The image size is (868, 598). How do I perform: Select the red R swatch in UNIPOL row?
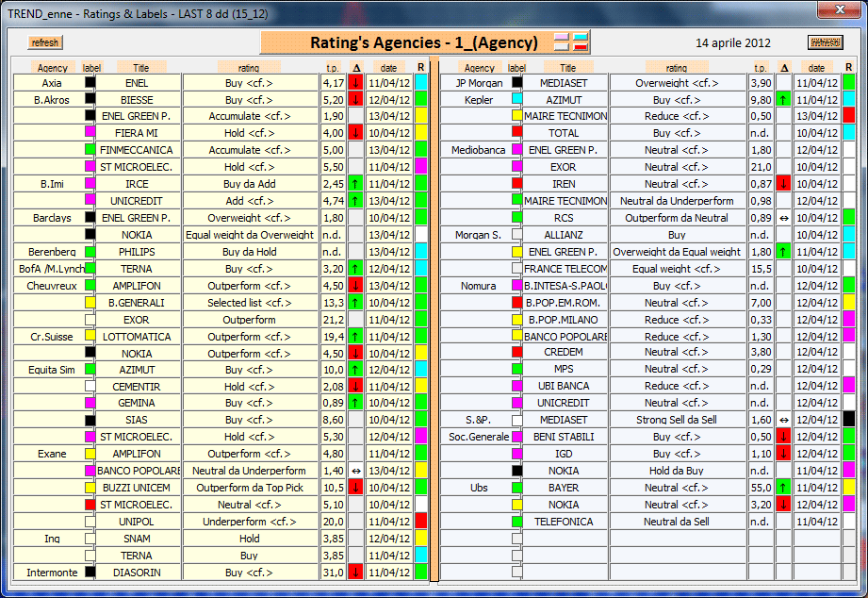tap(421, 522)
